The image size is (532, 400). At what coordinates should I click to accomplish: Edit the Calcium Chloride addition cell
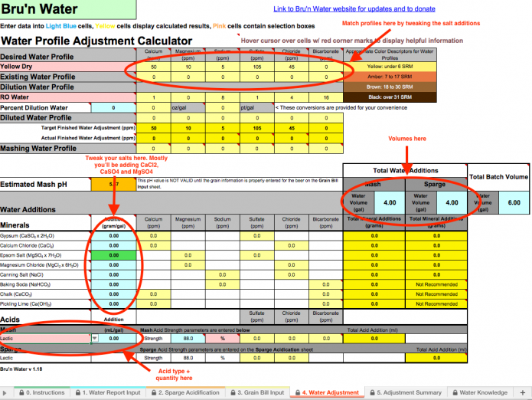[x=113, y=245]
